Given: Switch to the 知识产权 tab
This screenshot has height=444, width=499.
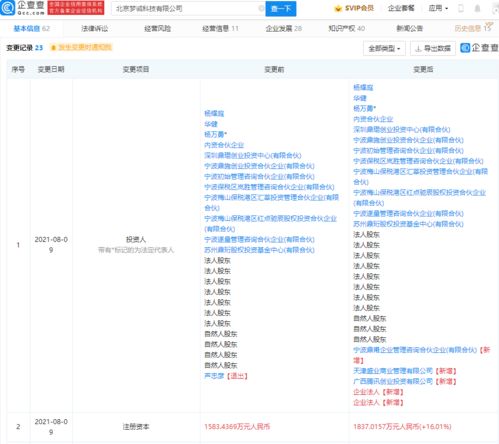Looking at the screenshot, I should (x=347, y=29).
